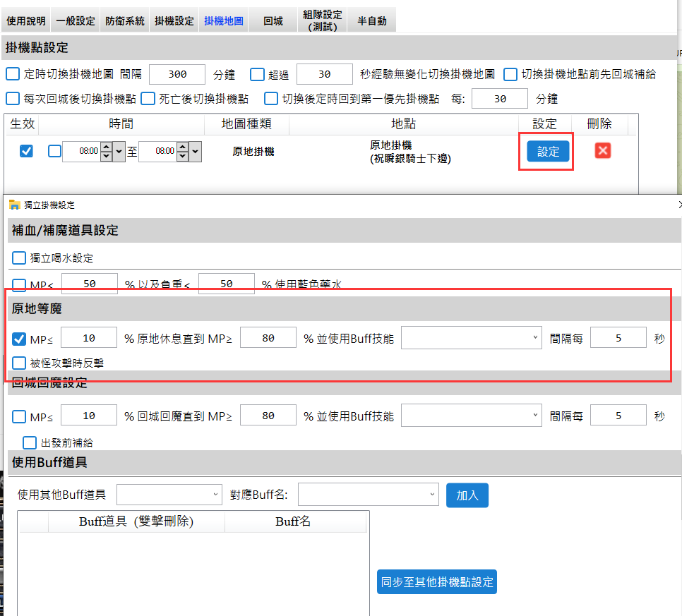This screenshot has height=616, width=682.
Task: Select the 原地掛機 (祝瞬銀騎士下邊) location cell
Action: pyautogui.click(x=410, y=152)
